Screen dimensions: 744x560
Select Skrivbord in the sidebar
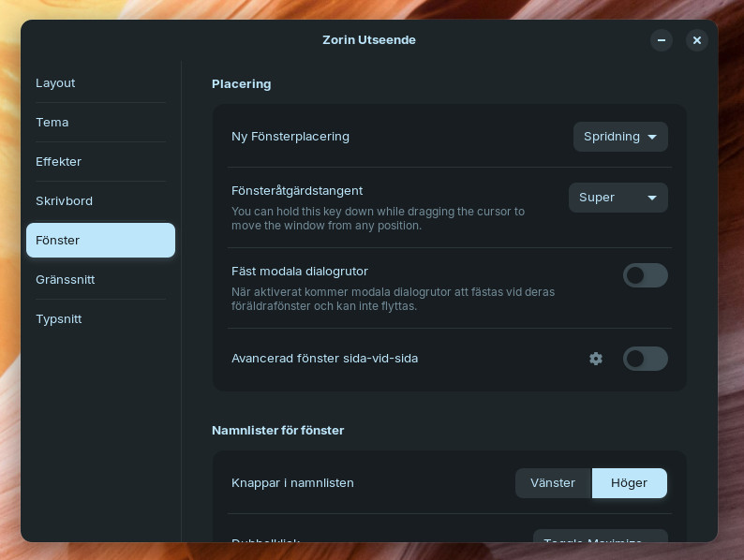[x=64, y=201]
